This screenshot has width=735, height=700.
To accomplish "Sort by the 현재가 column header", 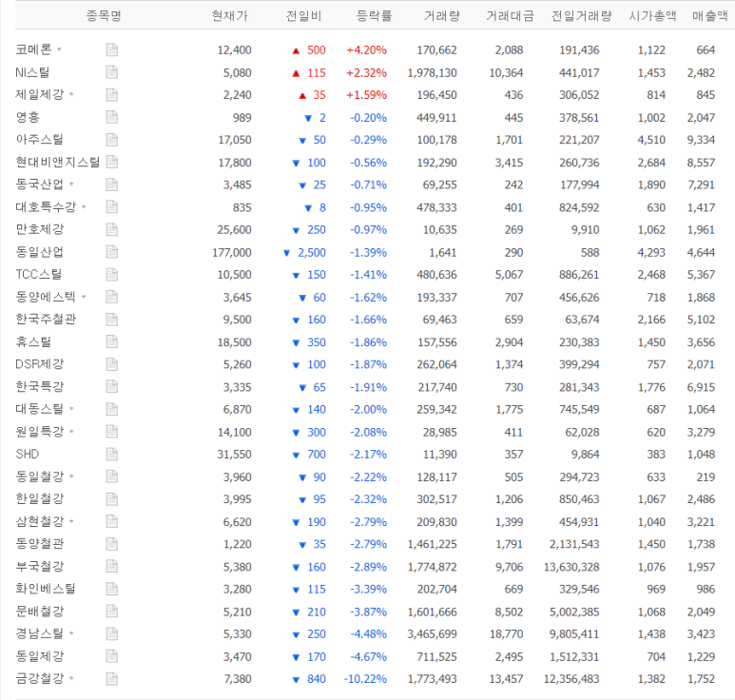I will click(229, 16).
